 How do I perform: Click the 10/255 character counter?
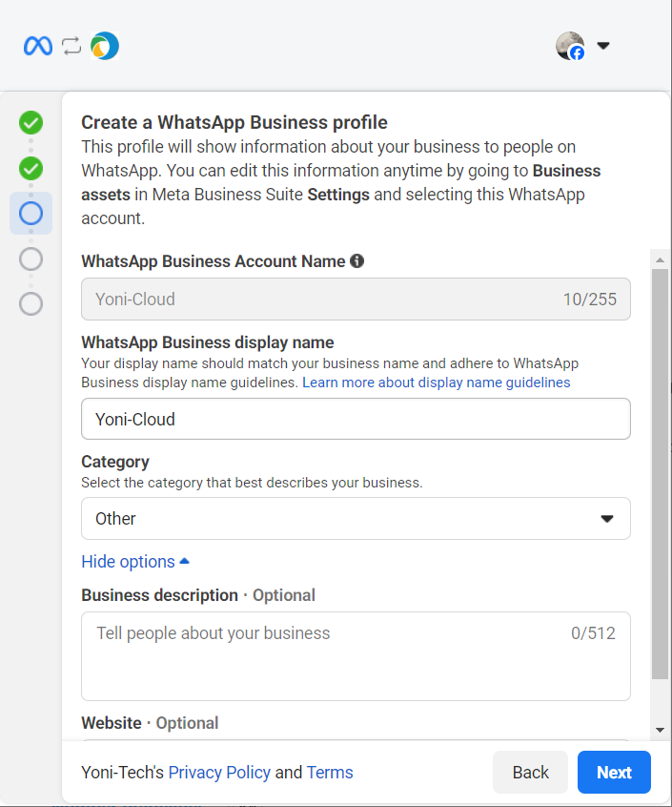590,299
